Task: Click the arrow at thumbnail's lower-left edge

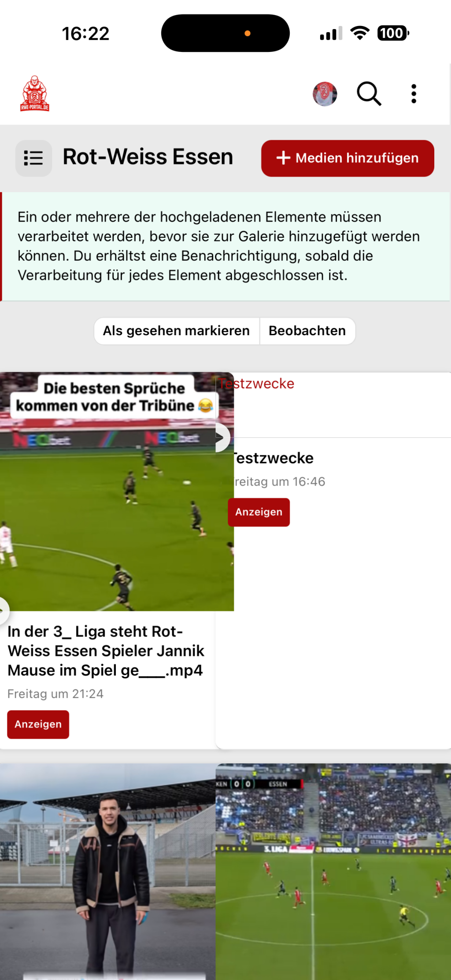Action: point(4,610)
